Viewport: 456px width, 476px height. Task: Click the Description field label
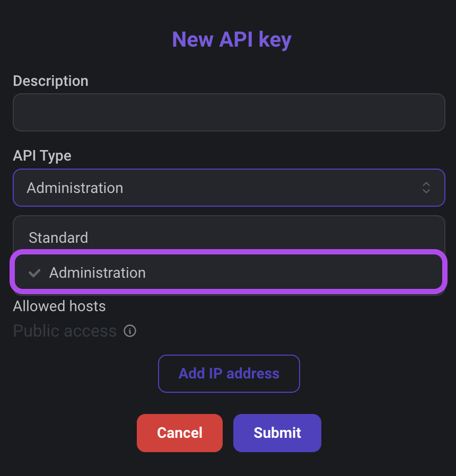click(x=51, y=81)
